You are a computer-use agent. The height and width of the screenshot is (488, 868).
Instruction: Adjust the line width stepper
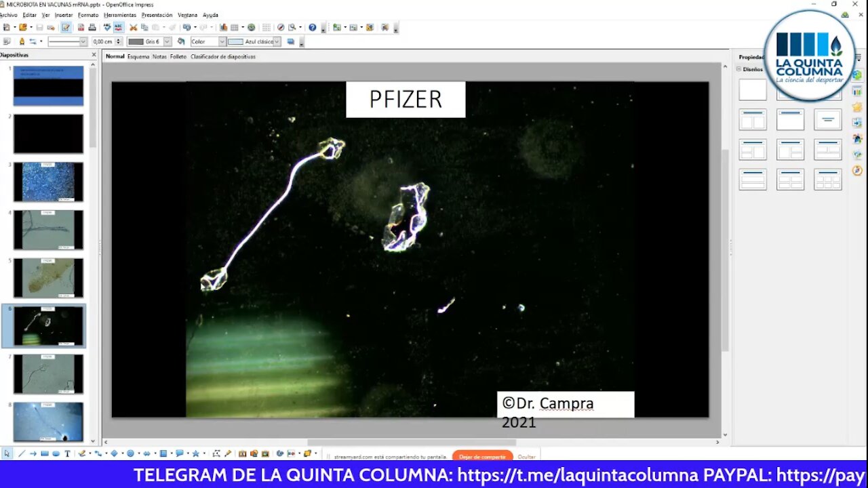(x=118, y=42)
